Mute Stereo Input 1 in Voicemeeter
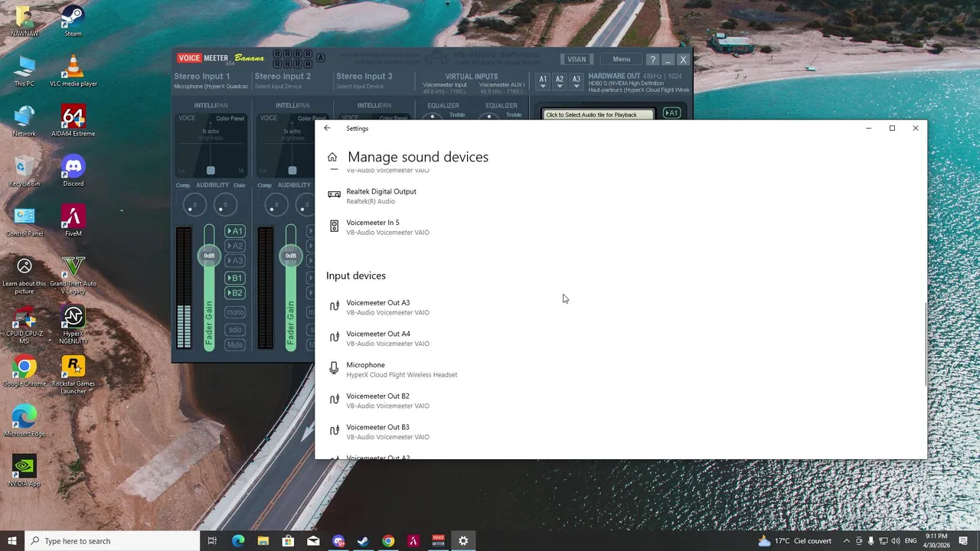The image size is (980, 551). coord(234,345)
